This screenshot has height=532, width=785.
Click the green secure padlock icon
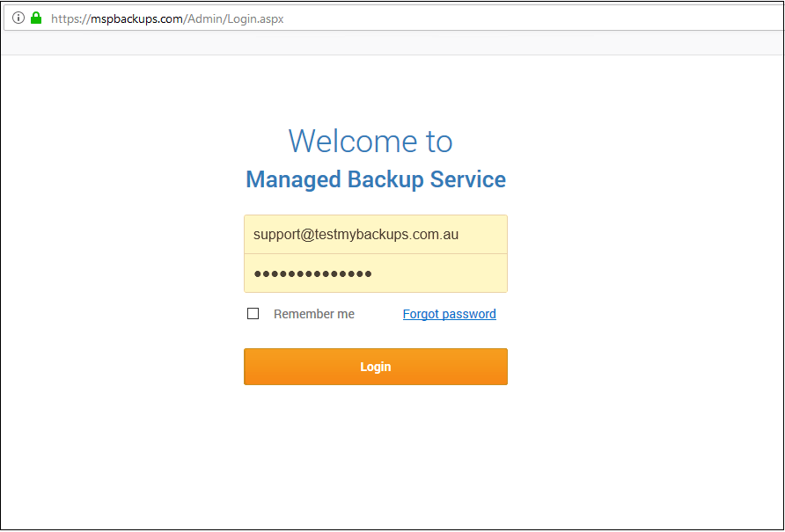point(36,18)
